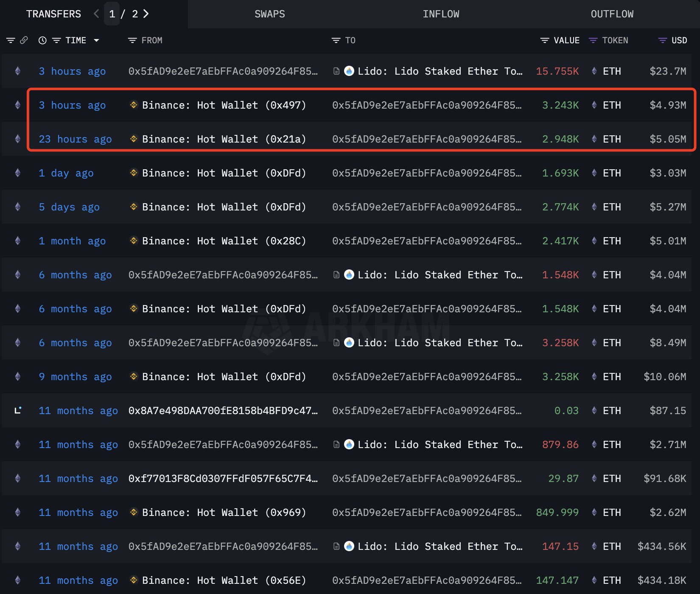The height and width of the screenshot is (594, 700).
Task: Click the L-shaped chain icon in 0.03 ETH row
Action: 18,410
